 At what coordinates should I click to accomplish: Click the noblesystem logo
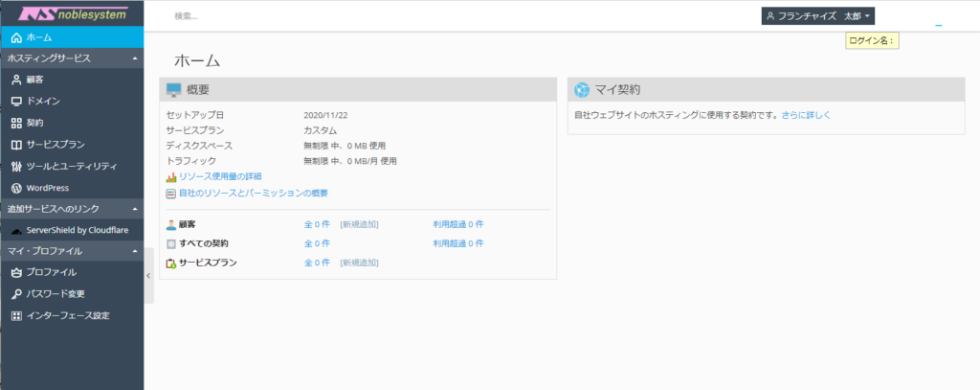click(71, 14)
